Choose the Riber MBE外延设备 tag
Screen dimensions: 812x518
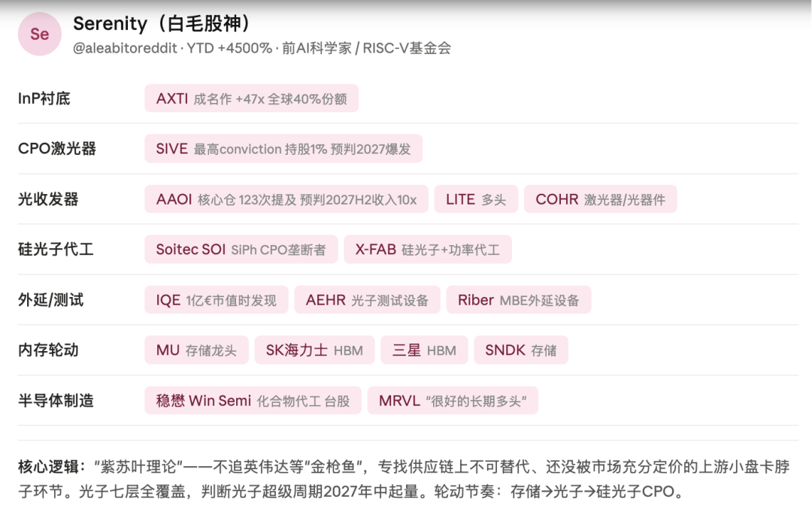(x=518, y=299)
